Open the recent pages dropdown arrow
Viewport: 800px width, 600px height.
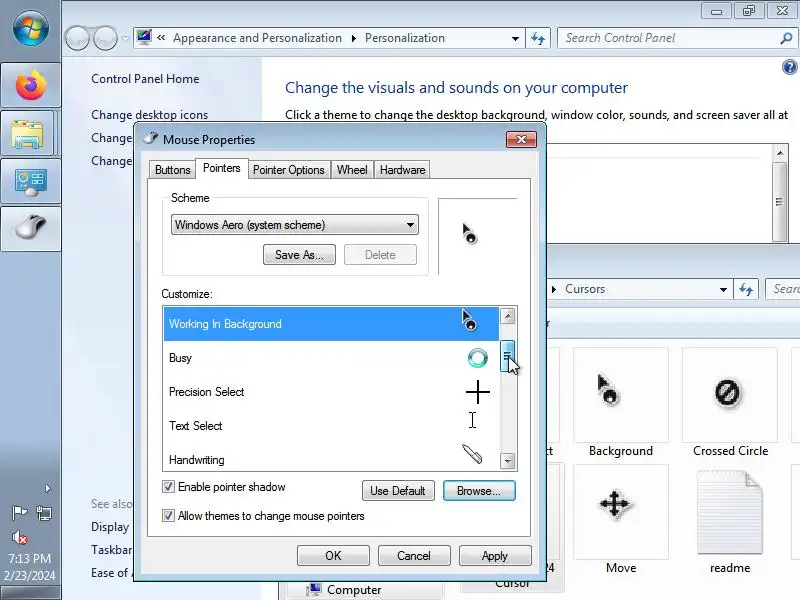click(x=124, y=38)
